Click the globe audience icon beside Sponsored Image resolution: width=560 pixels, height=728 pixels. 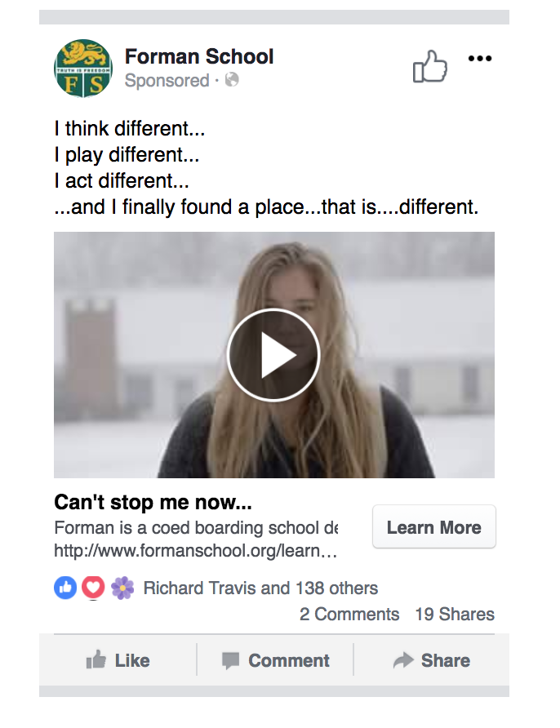229,81
